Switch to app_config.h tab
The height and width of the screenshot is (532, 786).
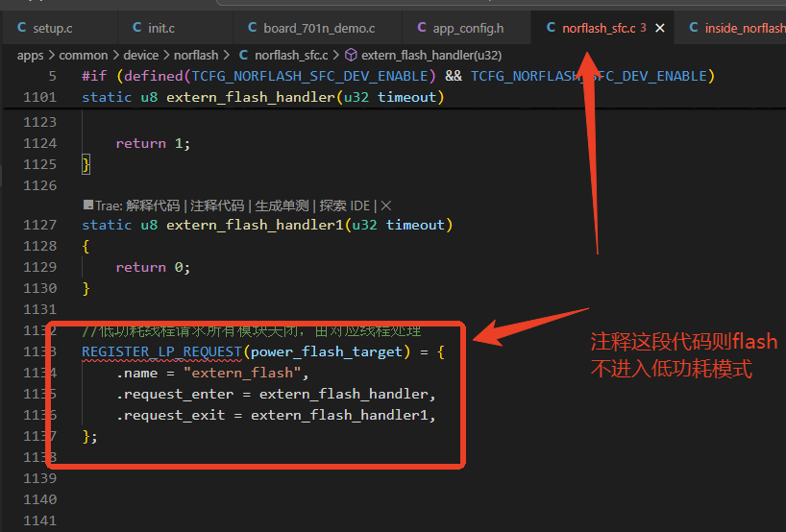468,28
